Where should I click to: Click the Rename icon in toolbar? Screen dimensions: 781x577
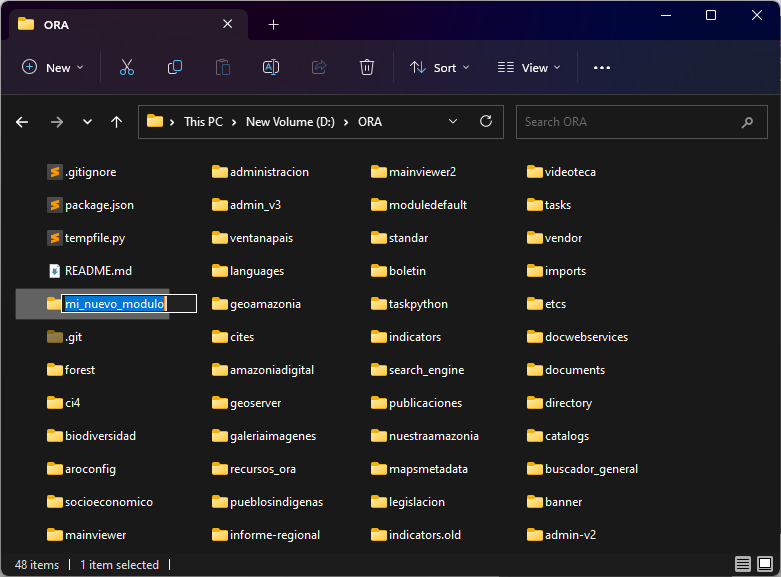[271, 67]
